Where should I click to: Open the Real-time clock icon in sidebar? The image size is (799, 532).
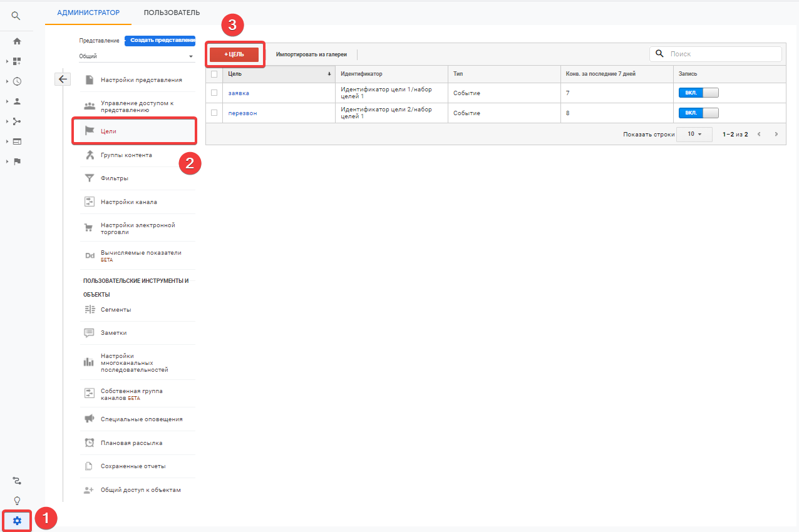(x=17, y=81)
